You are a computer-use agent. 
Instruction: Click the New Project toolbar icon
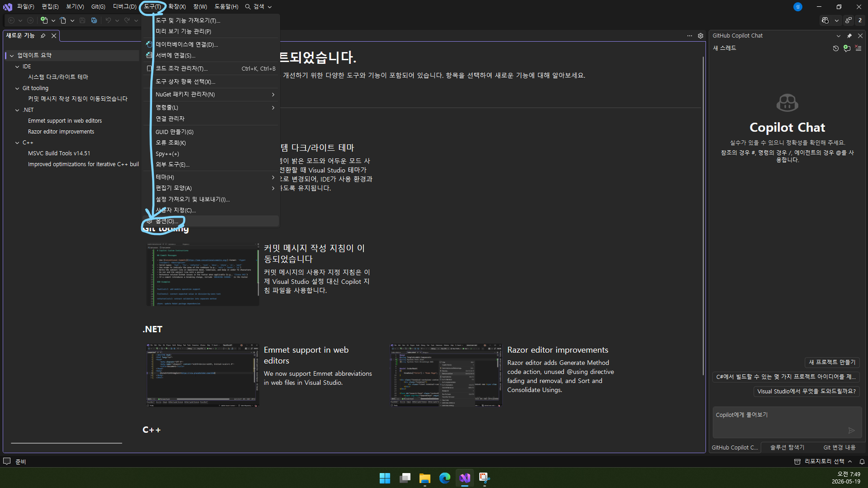point(44,20)
